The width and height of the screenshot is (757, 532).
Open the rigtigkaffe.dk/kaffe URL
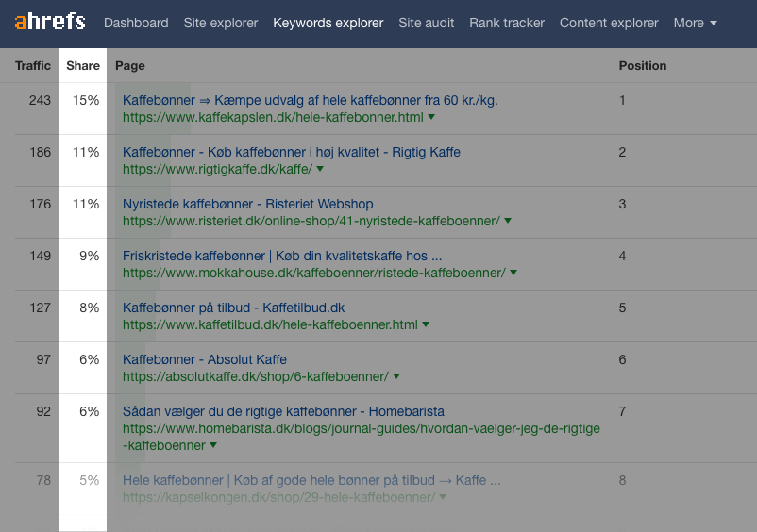(217, 169)
